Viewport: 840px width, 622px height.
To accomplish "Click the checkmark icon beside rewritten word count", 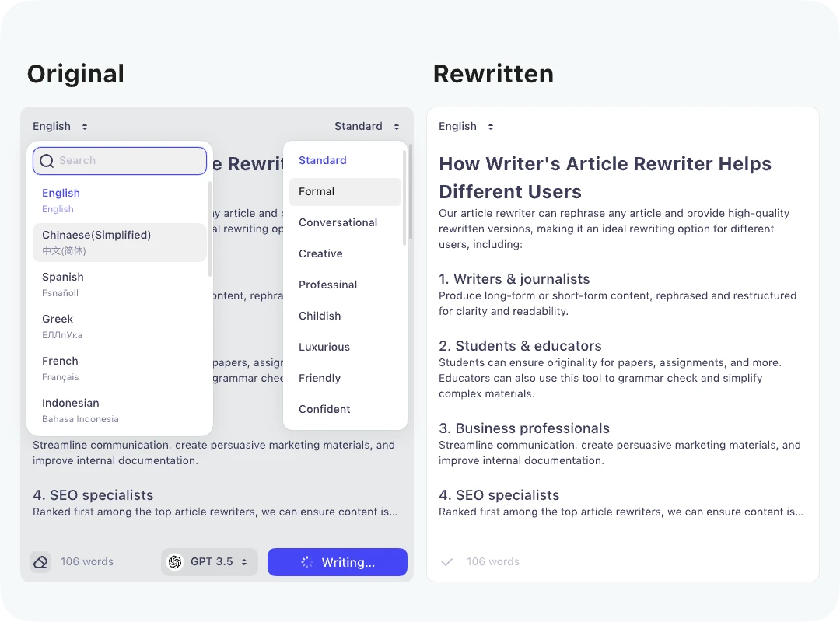I will point(446,561).
